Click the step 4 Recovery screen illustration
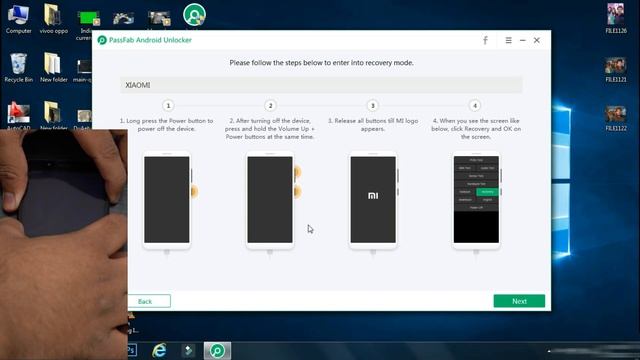This screenshot has width=640, height=360. (476, 200)
